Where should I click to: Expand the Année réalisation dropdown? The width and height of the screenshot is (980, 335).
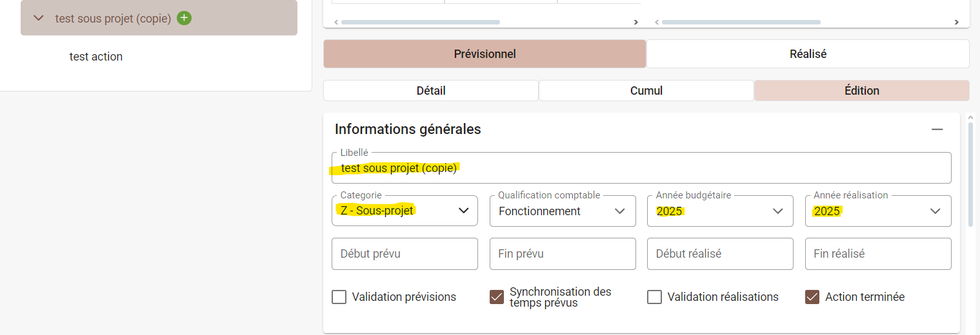click(878, 211)
